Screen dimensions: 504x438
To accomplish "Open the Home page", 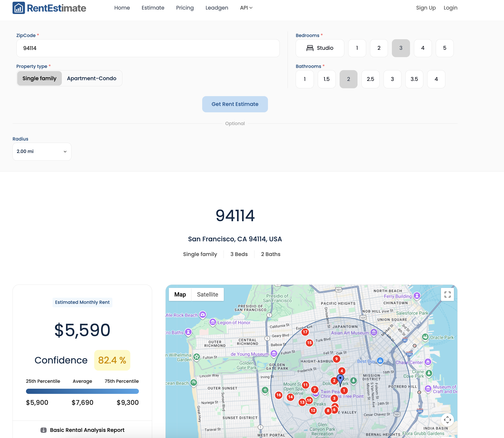I will [122, 8].
